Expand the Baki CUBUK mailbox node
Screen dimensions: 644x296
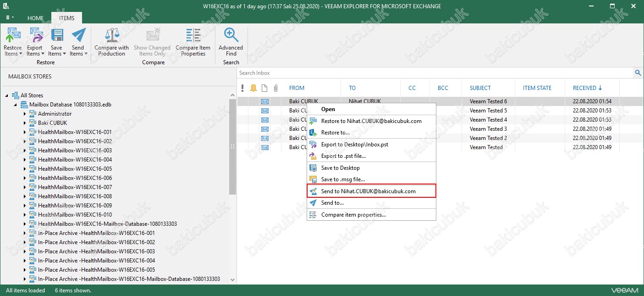point(25,123)
